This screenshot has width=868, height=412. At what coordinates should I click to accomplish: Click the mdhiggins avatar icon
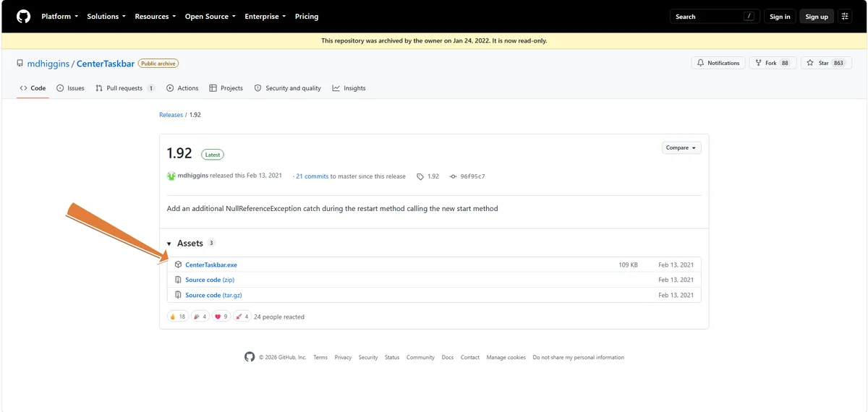pyautogui.click(x=171, y=176)
